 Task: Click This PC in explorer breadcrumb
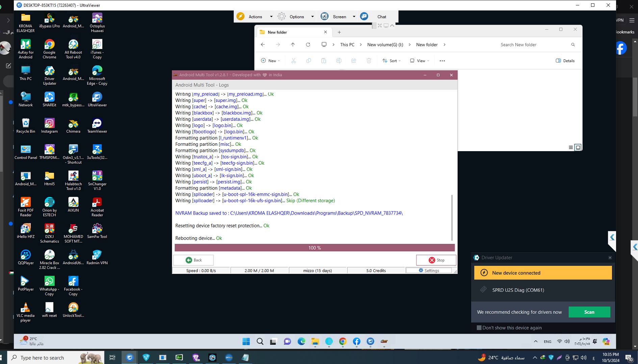pos(347,45)
